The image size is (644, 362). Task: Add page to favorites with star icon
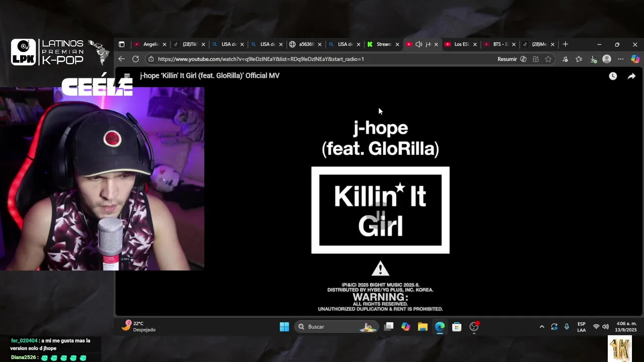pos(548,59)
